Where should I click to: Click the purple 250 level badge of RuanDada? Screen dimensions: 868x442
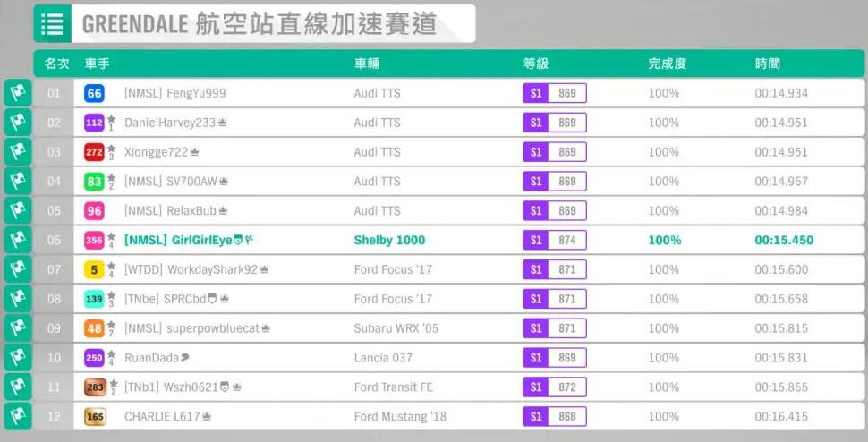pyautogui.click(x=94, y=357)
